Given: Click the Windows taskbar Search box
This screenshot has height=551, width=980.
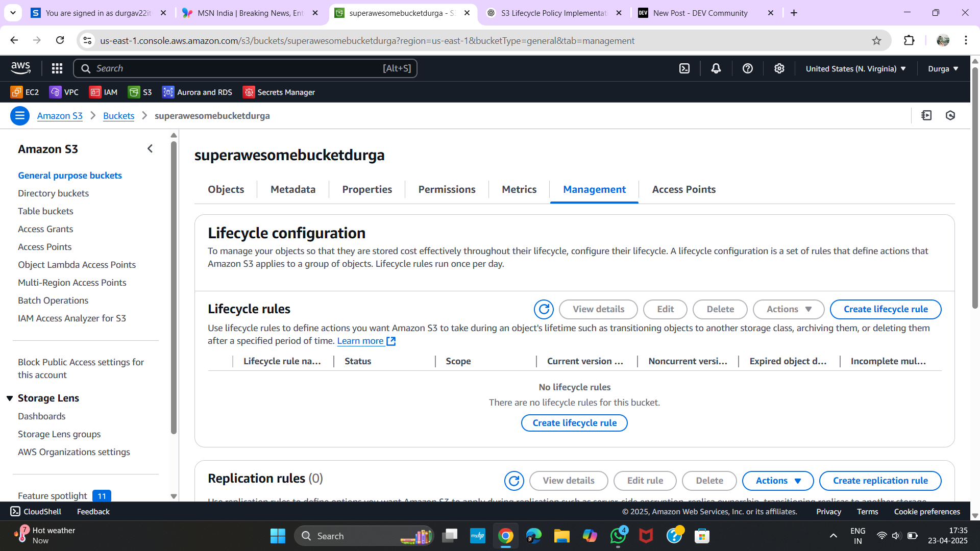Looking at the screenshot, I should 364,536.
